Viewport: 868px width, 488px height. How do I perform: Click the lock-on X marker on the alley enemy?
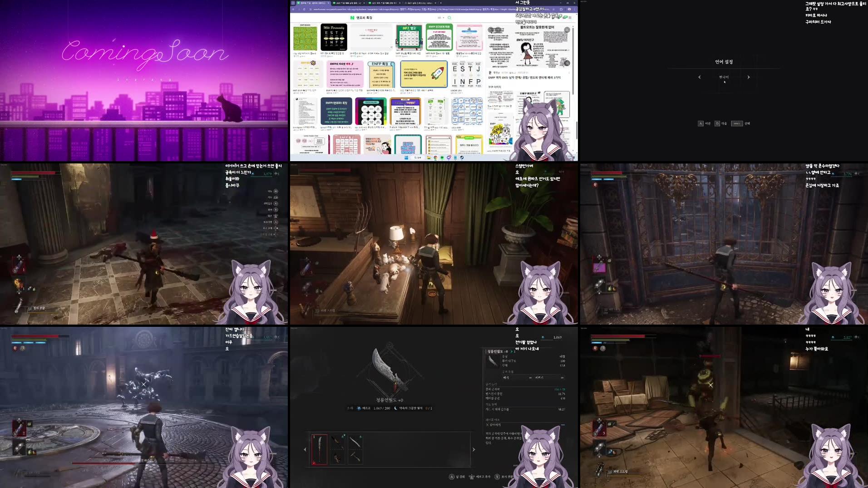pos(711,385)
